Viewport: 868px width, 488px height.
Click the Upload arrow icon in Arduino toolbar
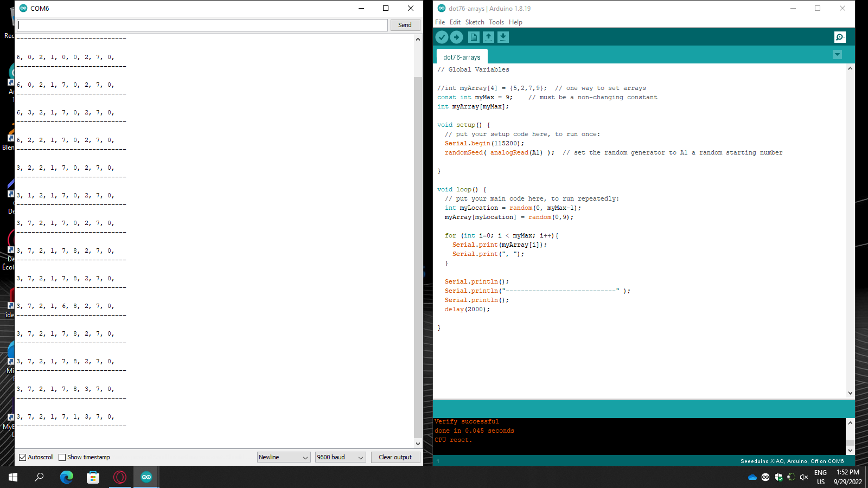[x=457, y=37]
